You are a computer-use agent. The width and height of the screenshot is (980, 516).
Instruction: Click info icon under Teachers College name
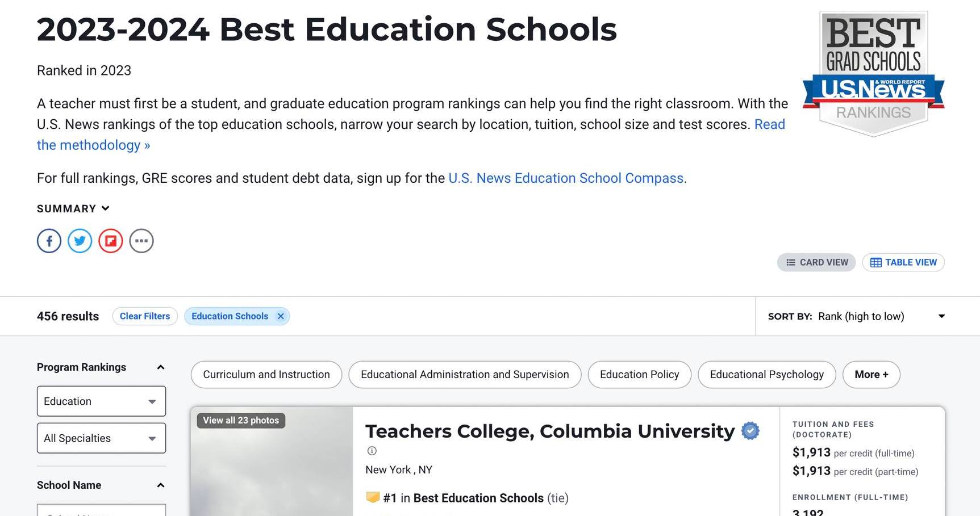[x=372, y=451]
